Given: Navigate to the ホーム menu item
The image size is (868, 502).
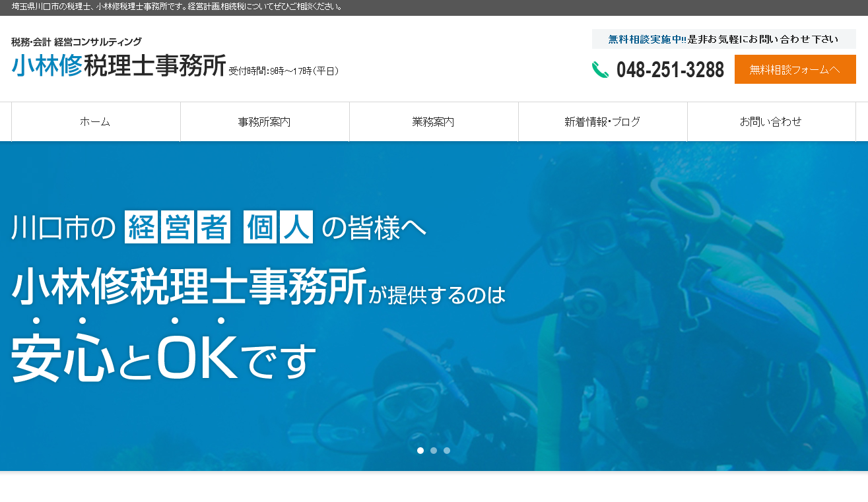Looking at the screenshot, I should click(96, 121).
